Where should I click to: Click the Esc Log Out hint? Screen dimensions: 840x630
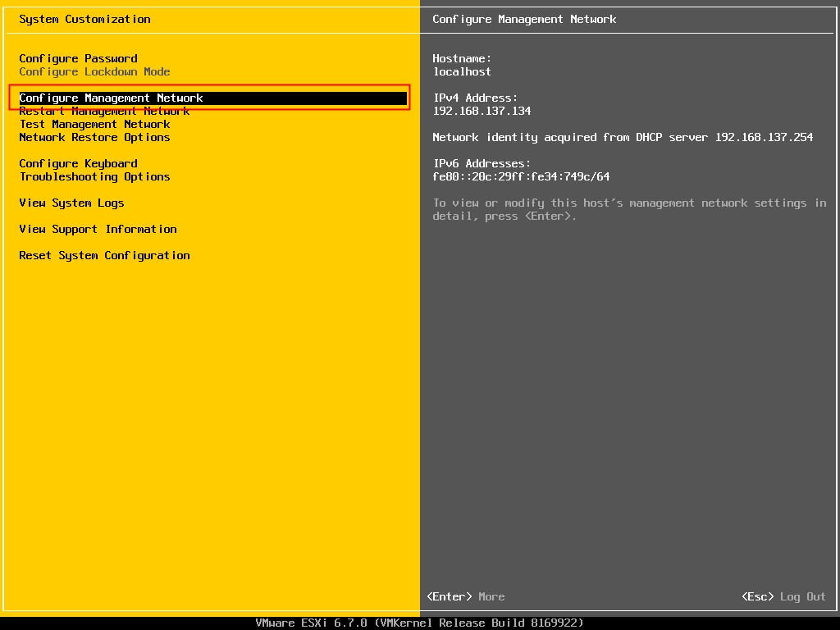781,596
